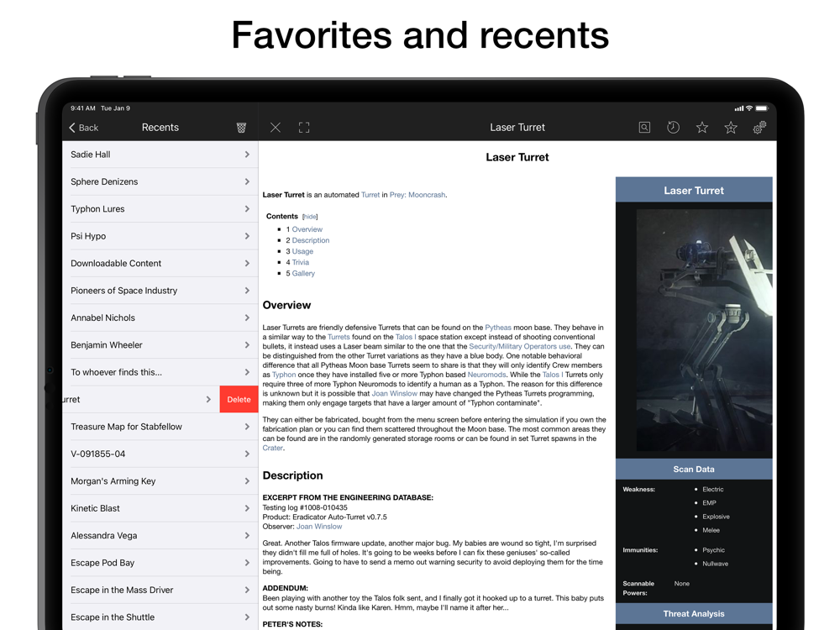Toggle fullscreen view of the article
Viewport: 840px width, 630px height.
tap(304, 128)
